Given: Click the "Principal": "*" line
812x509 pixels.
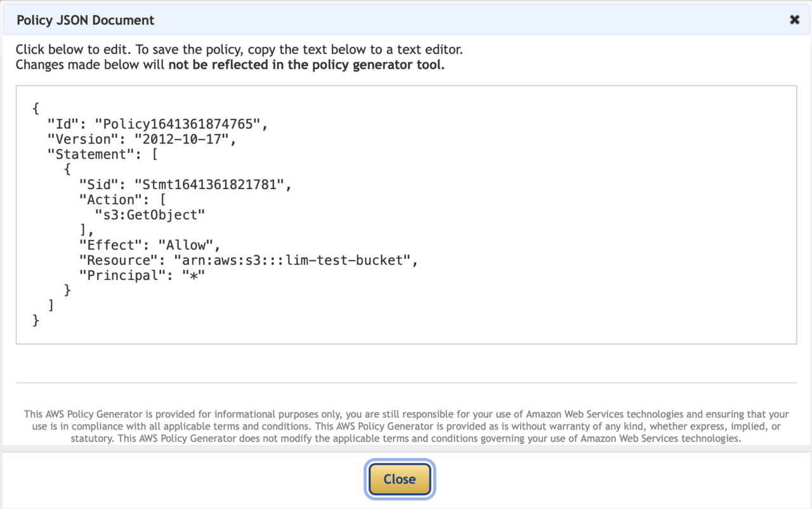Looking at the screenshot, I should 142,276.
